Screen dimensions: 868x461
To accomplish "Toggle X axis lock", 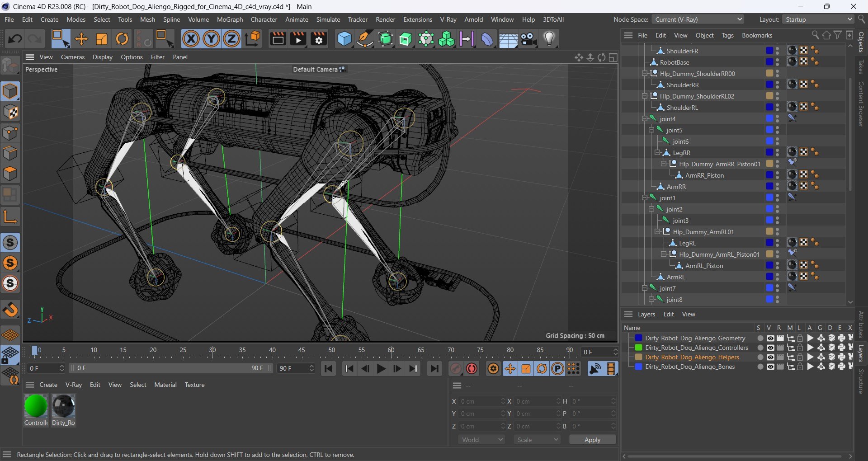I will coord(191,39).
